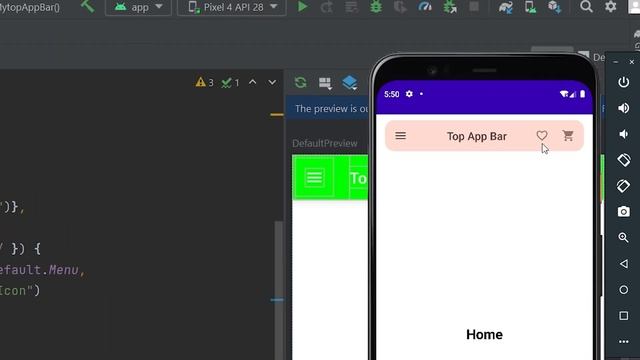Open the Profiler gauge icon

[425, 7]
